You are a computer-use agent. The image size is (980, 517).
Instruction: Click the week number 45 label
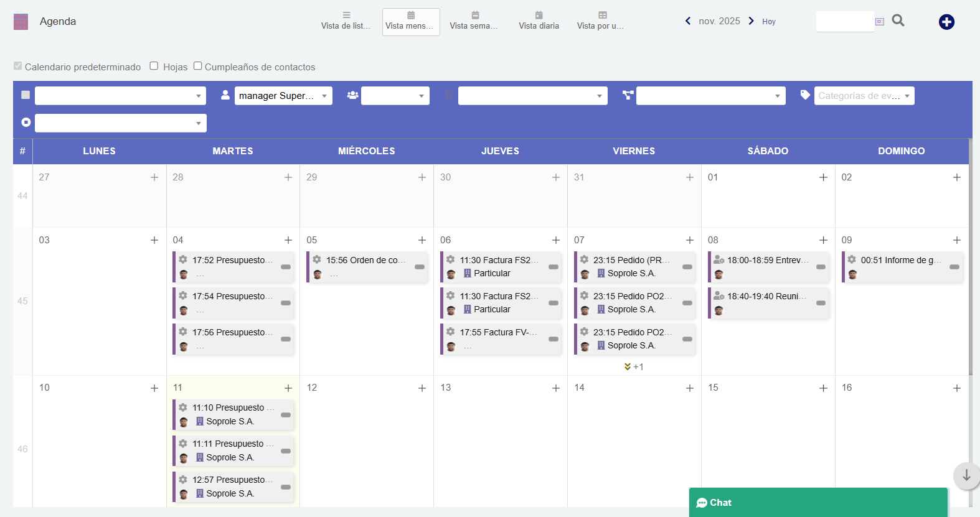[22, 301]
